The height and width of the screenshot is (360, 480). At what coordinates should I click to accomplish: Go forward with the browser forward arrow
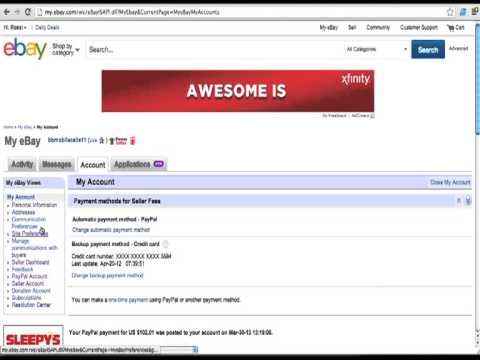point(17,12)
